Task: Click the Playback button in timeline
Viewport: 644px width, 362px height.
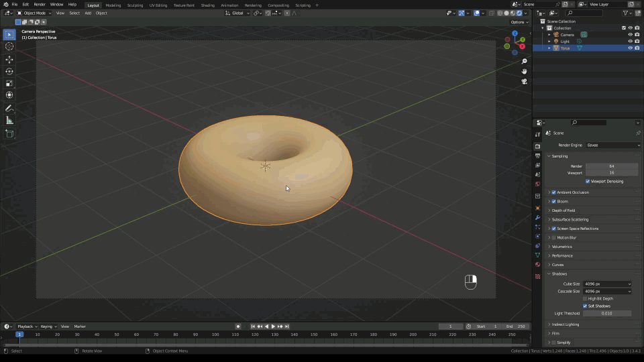Action: [26, 326]
